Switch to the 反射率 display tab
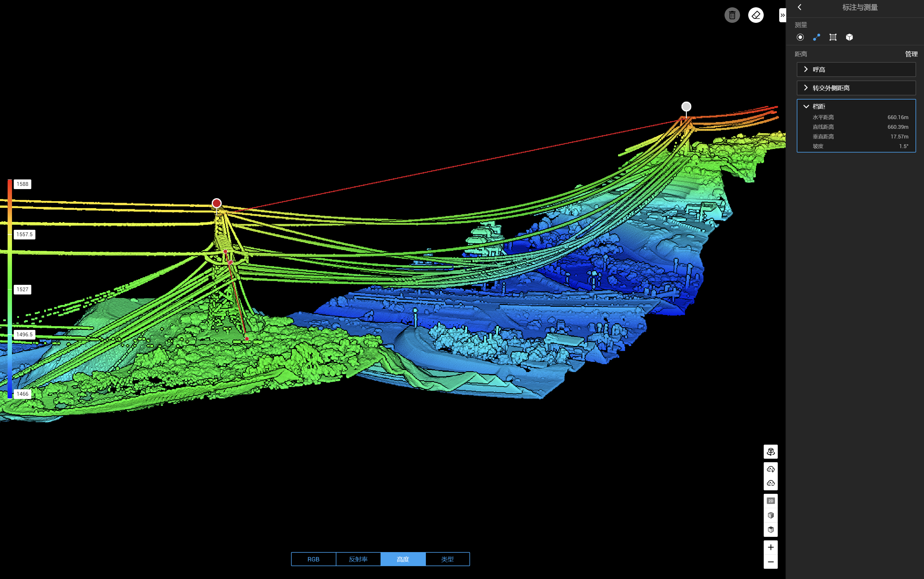The image size is (924, 579). tap(358, 559)
